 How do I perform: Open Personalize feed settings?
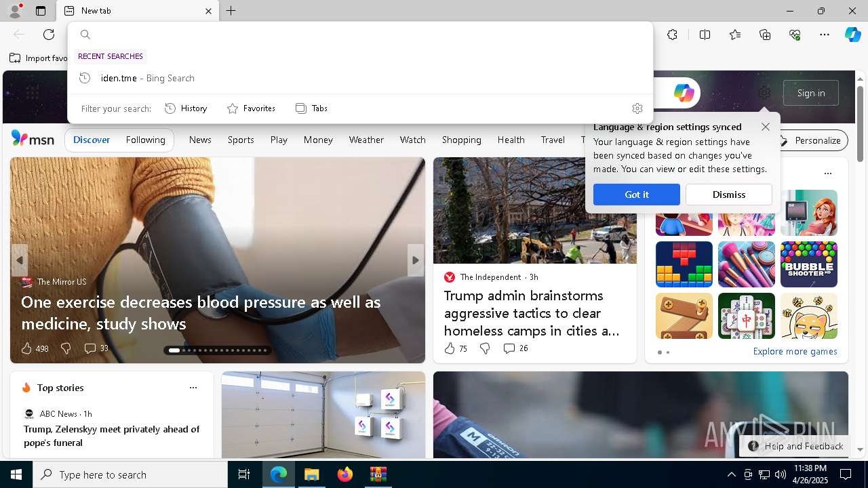(x=810, y=140)
